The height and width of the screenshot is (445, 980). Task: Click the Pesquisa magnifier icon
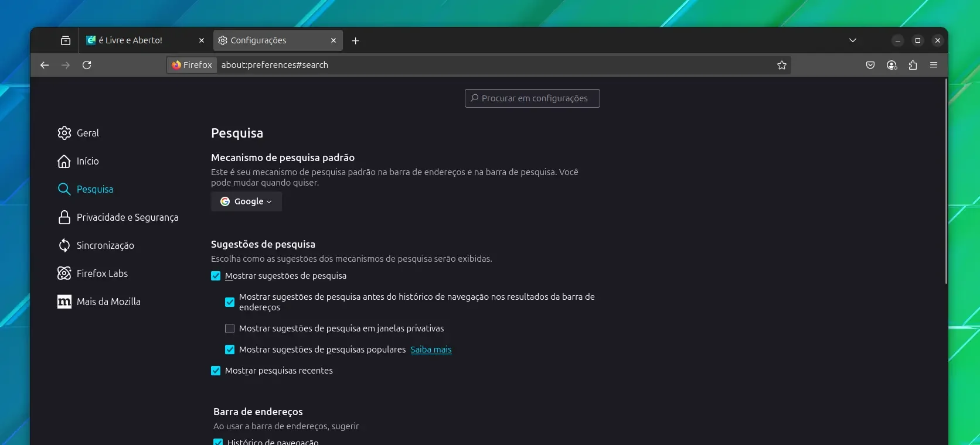[x=64, y=189]
